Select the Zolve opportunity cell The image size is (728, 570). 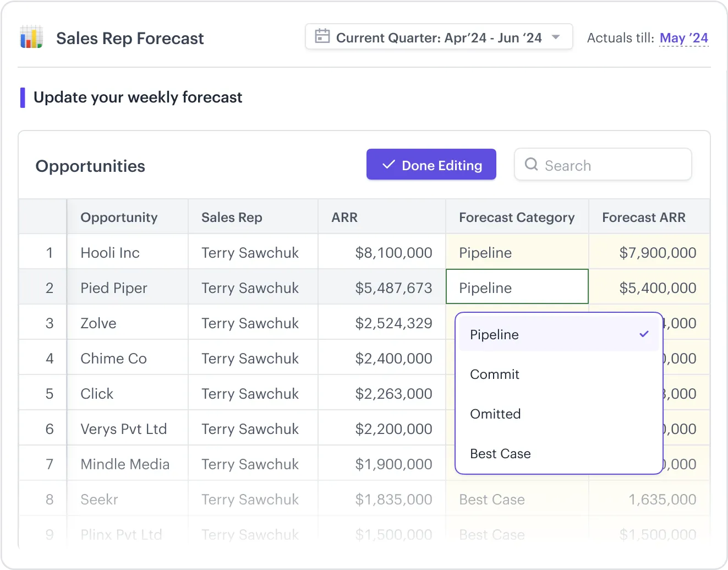[x=128, y=322]
